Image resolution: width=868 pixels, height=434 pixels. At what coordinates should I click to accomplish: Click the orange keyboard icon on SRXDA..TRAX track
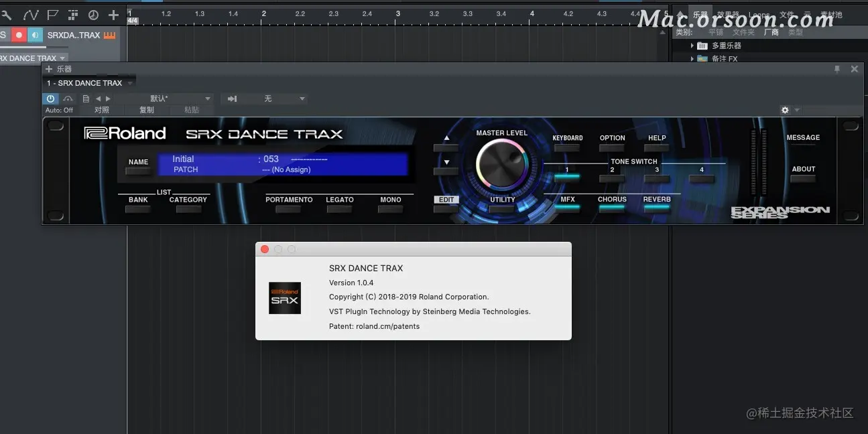coord(109,35)
